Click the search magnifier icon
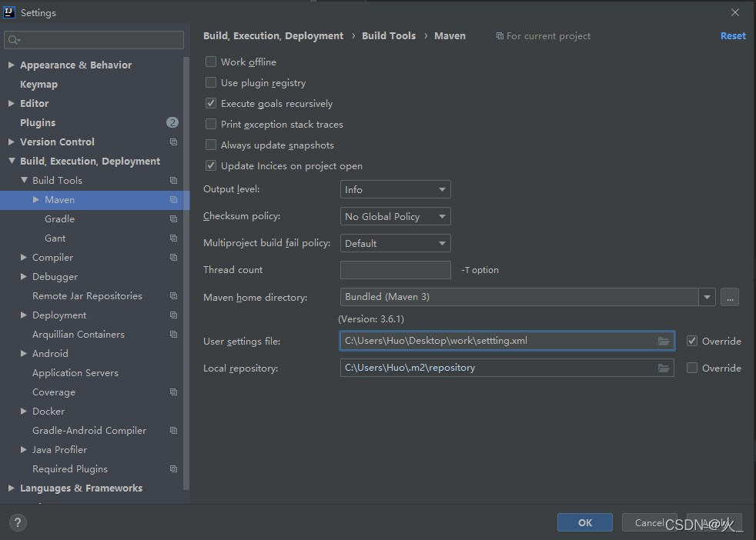 click(14, 40)
